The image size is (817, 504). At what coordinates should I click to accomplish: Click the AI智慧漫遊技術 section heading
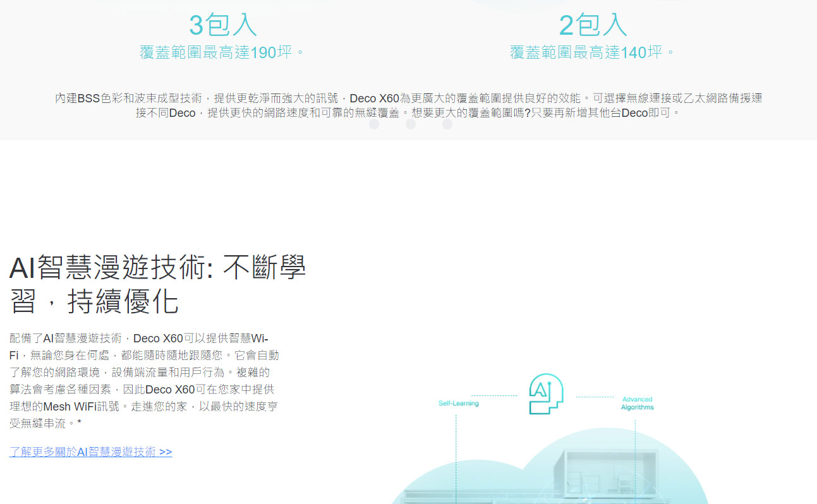coord(157,285)
